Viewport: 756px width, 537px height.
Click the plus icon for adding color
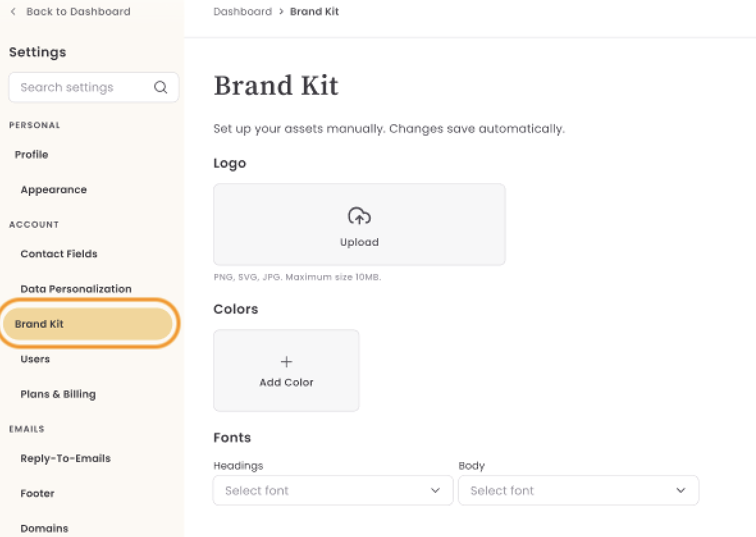286,362
